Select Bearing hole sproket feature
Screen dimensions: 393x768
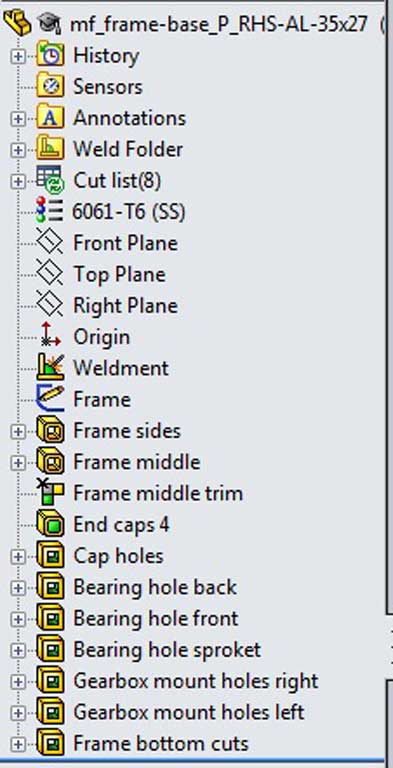coord(167,650)
